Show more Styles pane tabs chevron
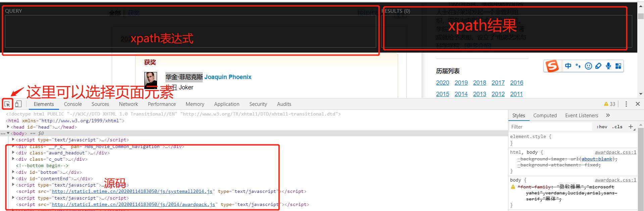 (x=608, y=115)
